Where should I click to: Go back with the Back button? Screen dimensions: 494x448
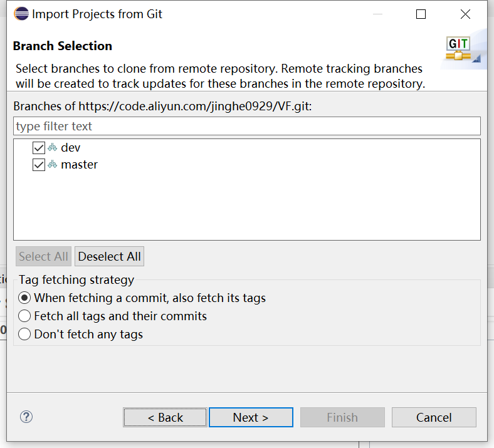pyautogui.click(x=166, y=417)
